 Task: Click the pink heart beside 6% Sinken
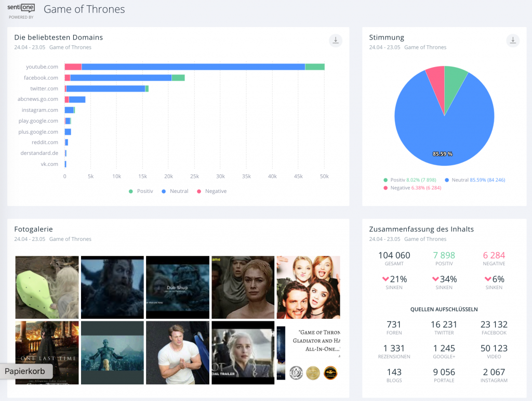pos(487,279)
